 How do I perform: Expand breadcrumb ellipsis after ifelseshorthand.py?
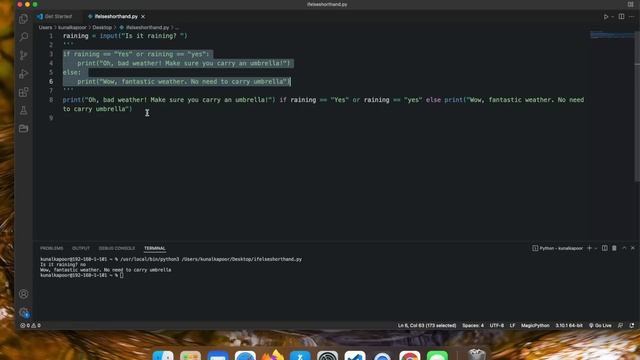point(177,27)
